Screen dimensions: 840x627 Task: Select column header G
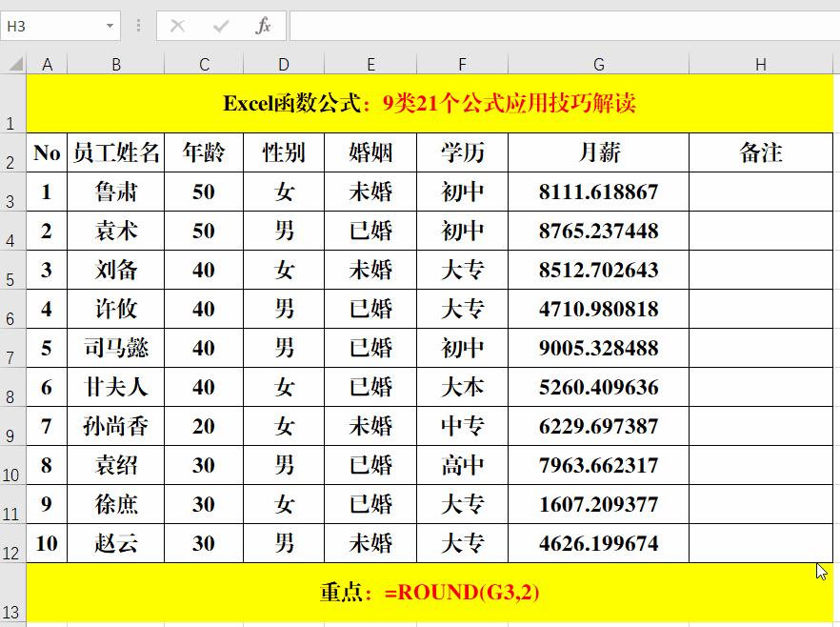(598, 64)
